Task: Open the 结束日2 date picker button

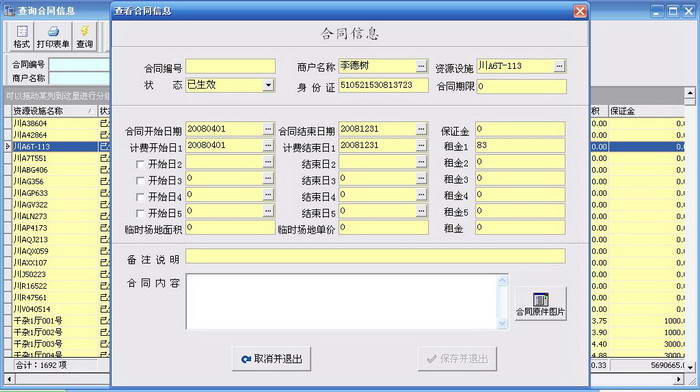Action: (421, 162)
